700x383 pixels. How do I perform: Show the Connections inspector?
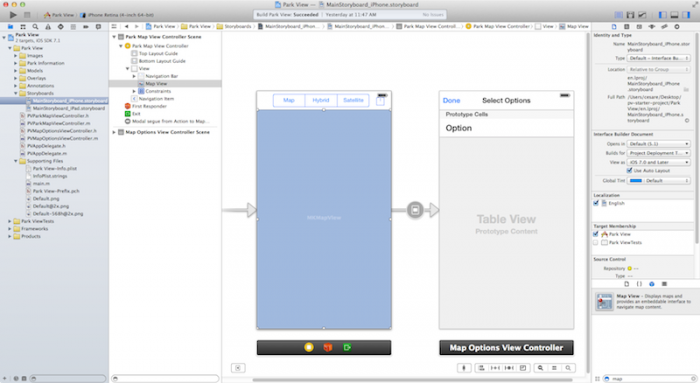click(x=677, y=27)
